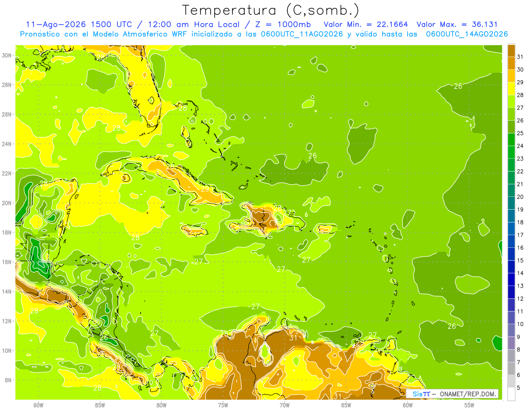532x411 pixels.
Task: Click the 22N latitude axis label
Action: point(7,173)
